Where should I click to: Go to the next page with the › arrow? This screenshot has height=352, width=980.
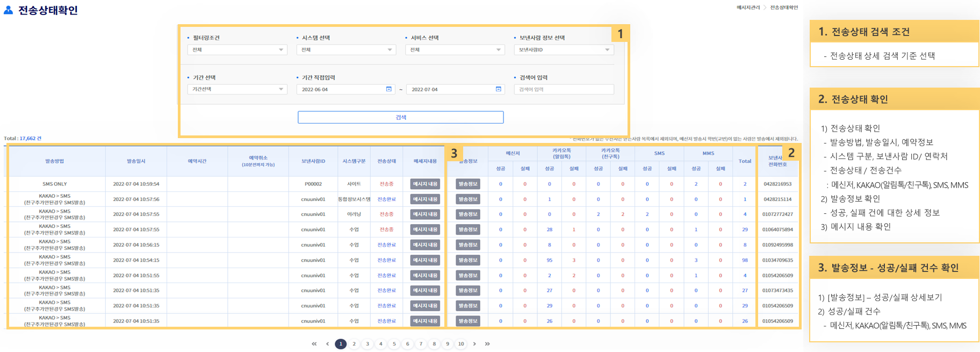tap(474, 344)
